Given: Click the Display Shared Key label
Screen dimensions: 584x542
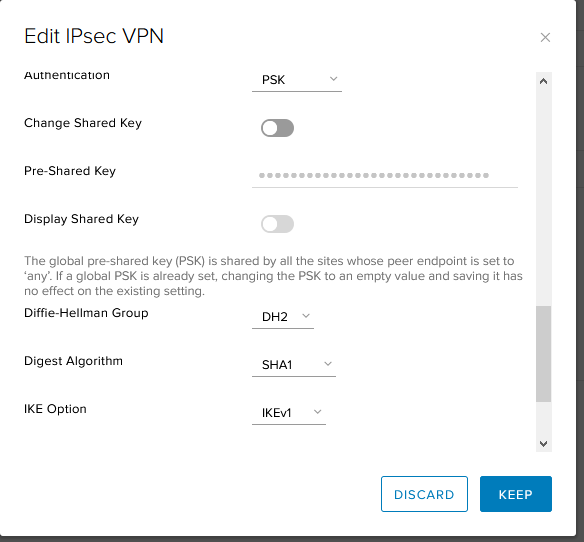Looking at the screenshot, I should pyautogui.click(x=81, y=219).
